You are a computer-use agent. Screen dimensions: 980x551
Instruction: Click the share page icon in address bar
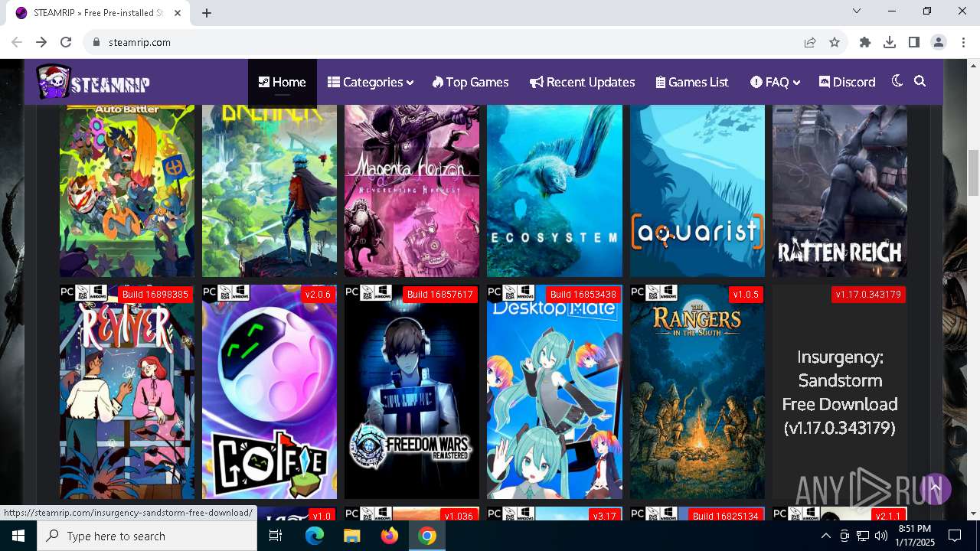tap(810, 42)
